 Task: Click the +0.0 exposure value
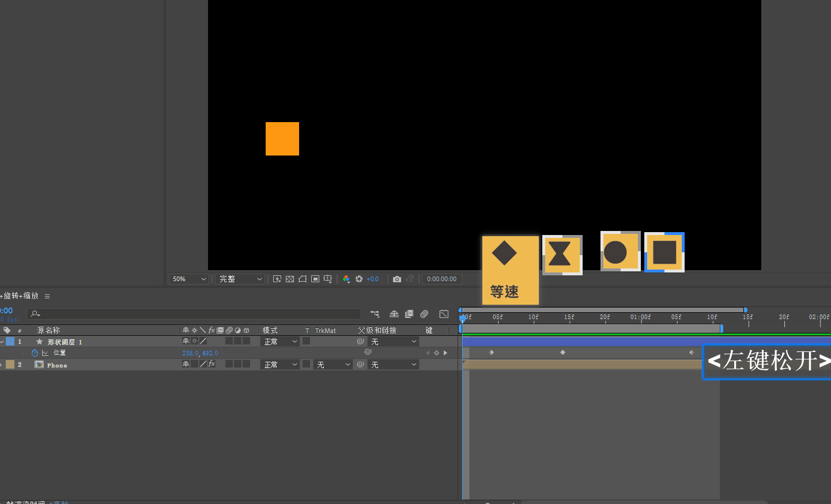pyautogui.click(x=372, y=279)
